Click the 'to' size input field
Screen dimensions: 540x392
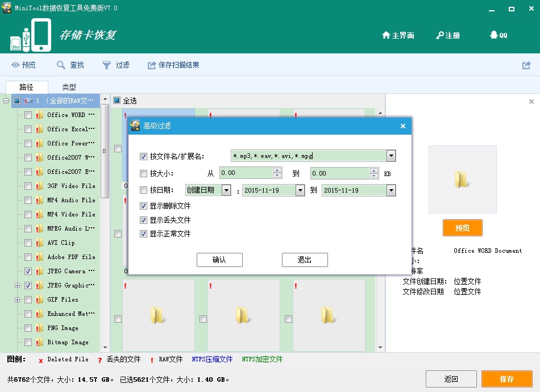(x=340, y=173)
